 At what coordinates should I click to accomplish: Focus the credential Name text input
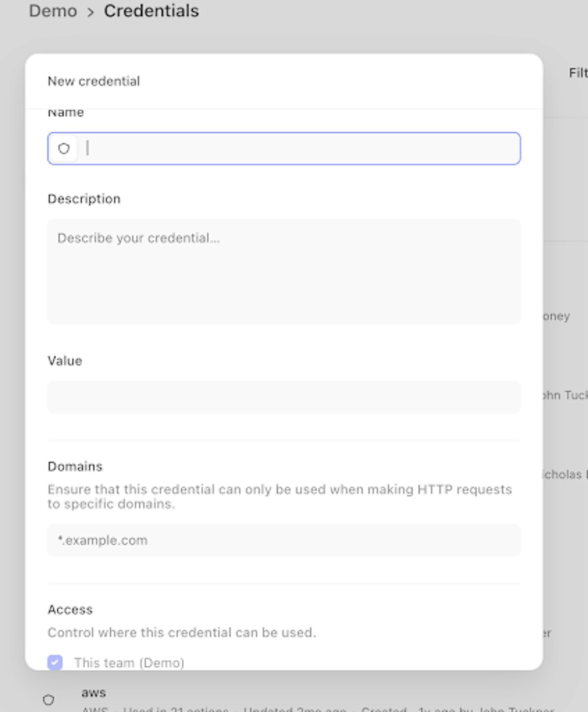[x=299, y=149]
